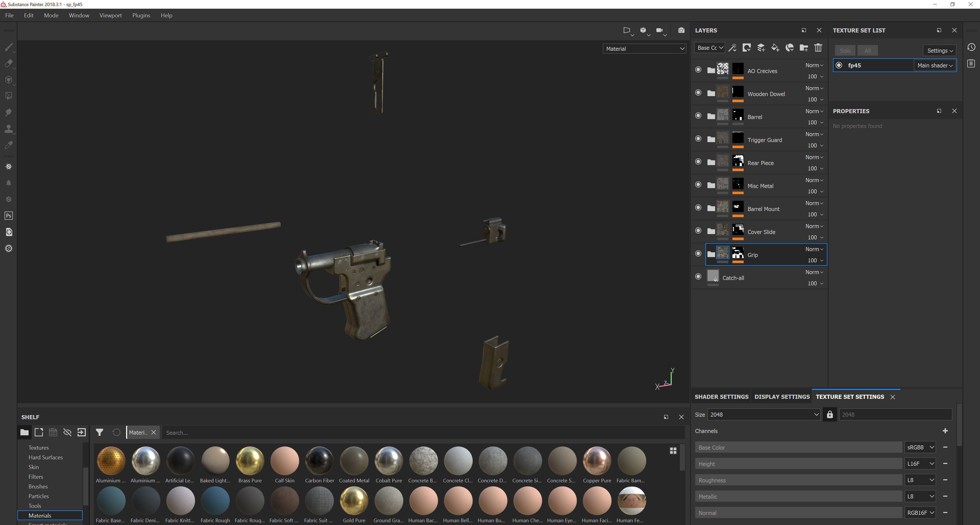This screenshot has width=980, height=525.
Task: Add a channel with the plus button
Action: pyautogui.click(x=945, y=431)
